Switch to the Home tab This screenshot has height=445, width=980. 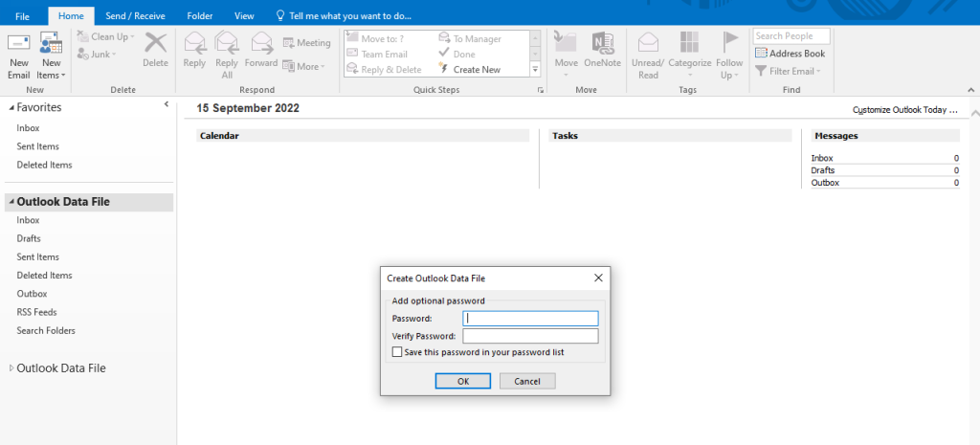click(71, 16)
